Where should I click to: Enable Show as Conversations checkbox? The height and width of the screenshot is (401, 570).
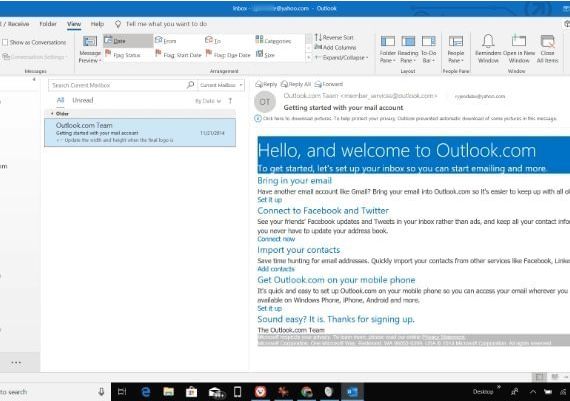(5, 43)
